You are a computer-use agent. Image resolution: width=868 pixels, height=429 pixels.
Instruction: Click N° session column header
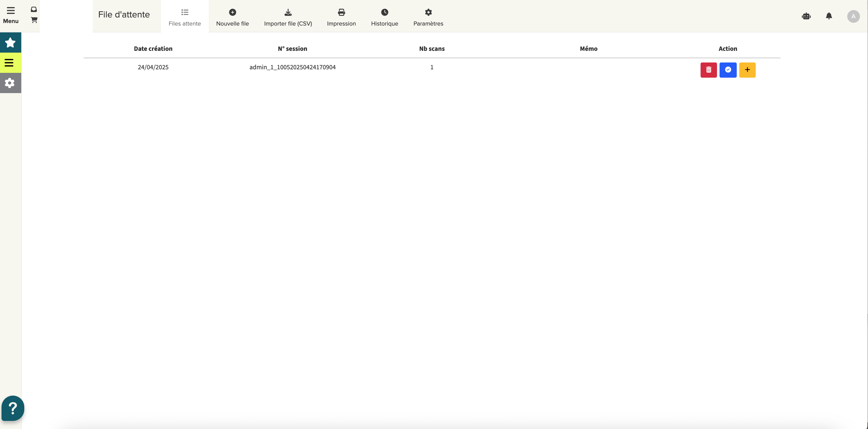(292, 49)
